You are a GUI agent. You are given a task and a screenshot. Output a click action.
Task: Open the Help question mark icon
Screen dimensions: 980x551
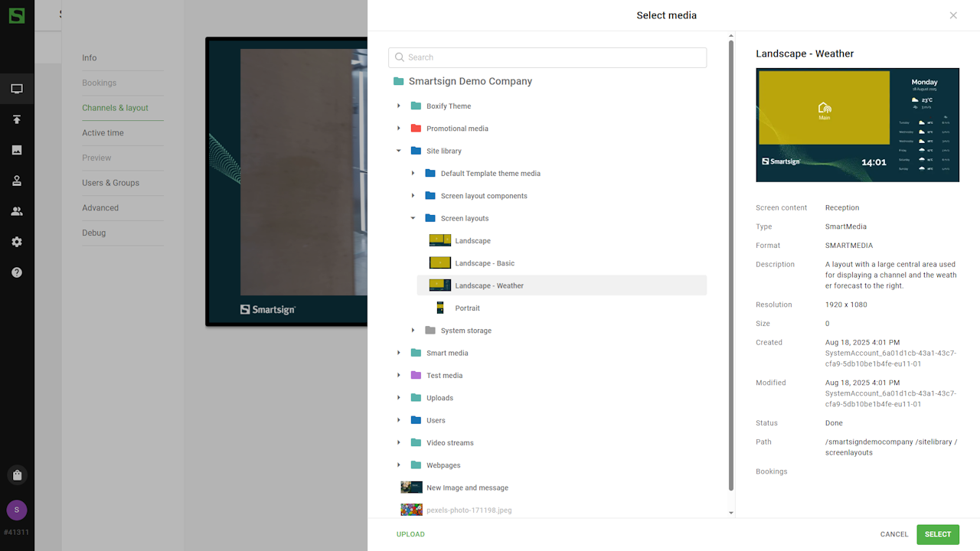coord(17,272)
